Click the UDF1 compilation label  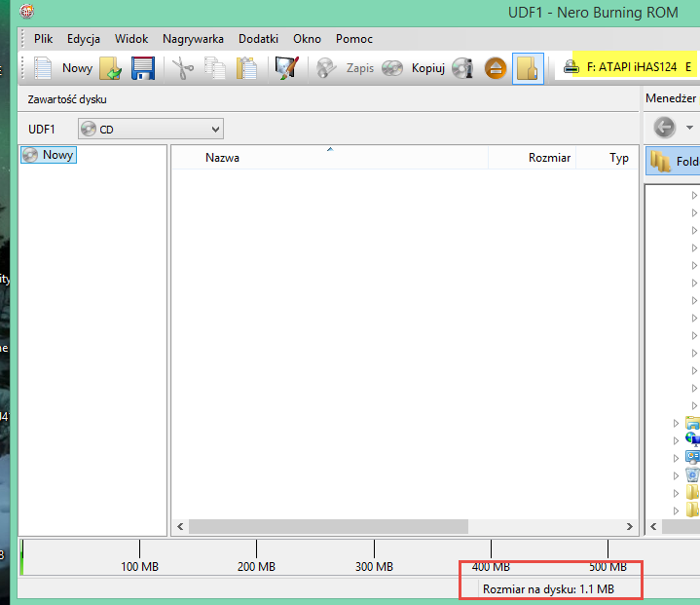pos(42,130)
